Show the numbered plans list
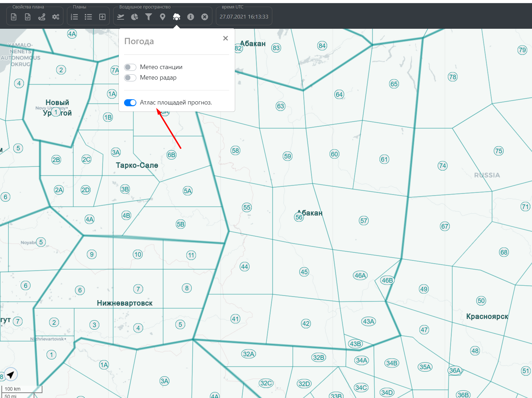This screenshot has height=398, width=532. click(74, 17)
